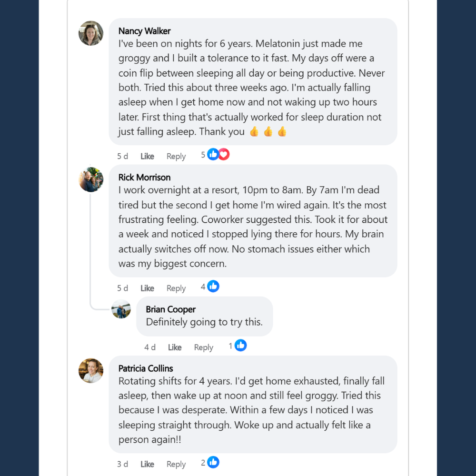Click thumbs-up reaction icon on Nancy's comment
The height and width of the screenshot is (476, 476).
[213, 155]
